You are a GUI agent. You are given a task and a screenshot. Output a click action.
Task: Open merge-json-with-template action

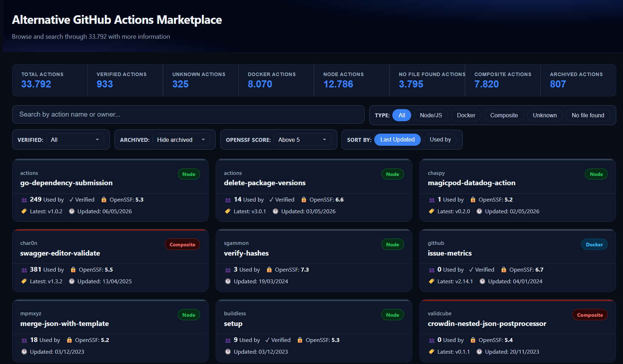click(x=65, y=324)
